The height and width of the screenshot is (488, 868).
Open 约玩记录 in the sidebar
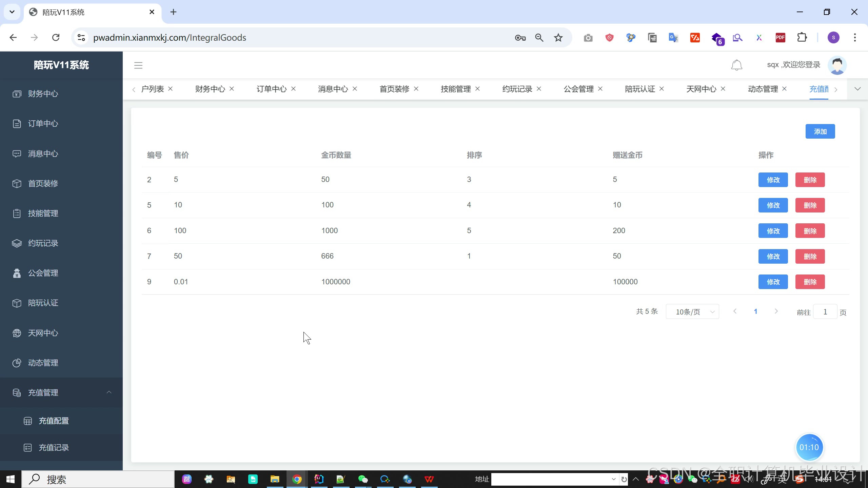pyautogui.click(x=61, y=243)
